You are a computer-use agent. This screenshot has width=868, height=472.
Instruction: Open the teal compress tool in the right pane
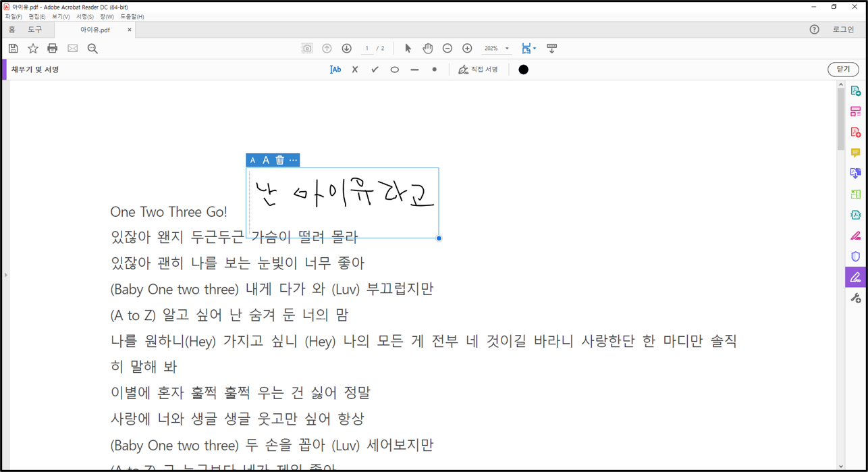point(855,215)
